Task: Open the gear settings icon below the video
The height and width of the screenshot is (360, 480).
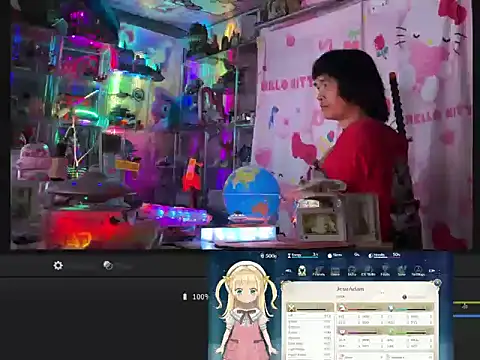Action: click(58, 265)
